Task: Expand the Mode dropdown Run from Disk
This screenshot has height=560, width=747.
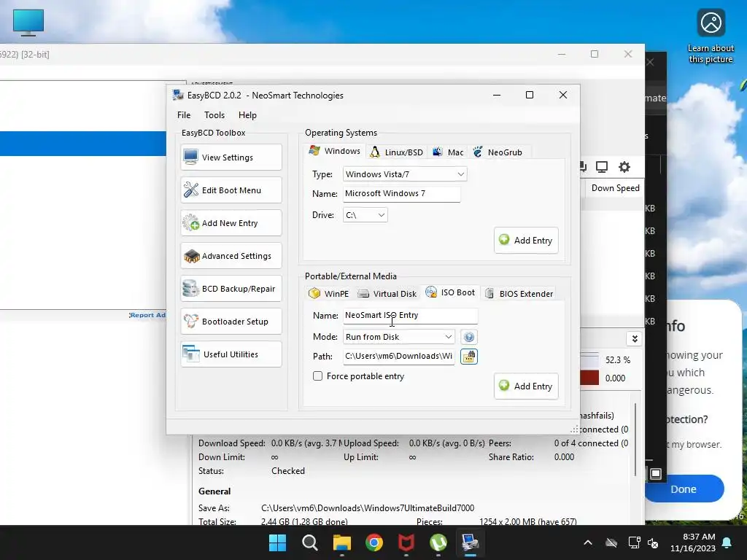Action: [x=399, y=337]
